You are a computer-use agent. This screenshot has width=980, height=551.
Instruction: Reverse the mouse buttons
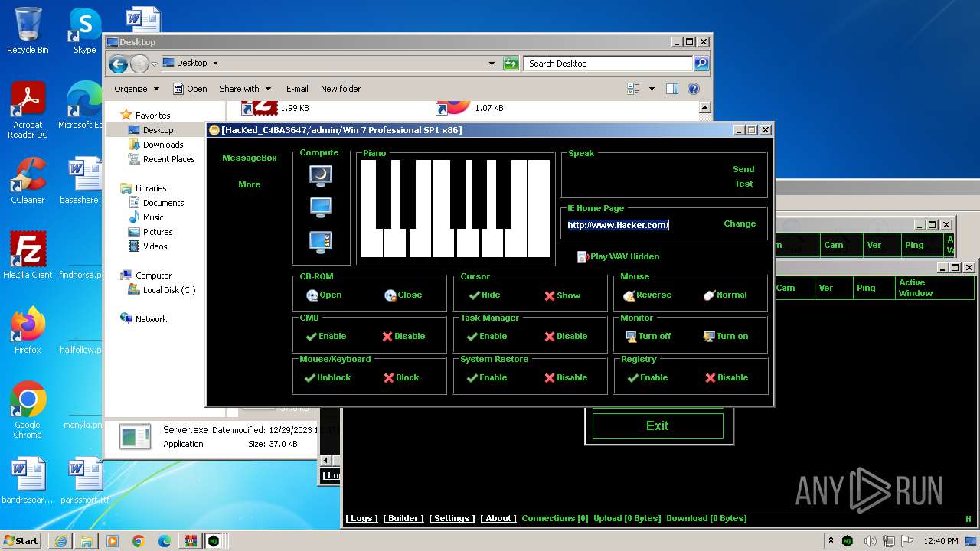click(647, 295)
